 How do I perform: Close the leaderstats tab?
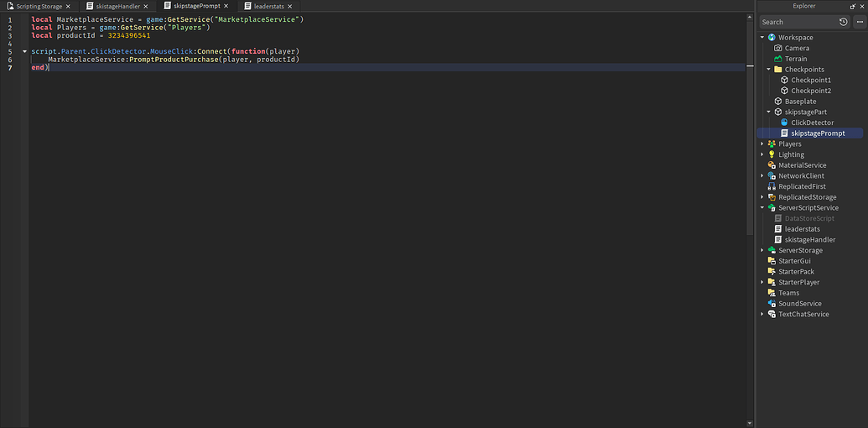tap(289, 6)
